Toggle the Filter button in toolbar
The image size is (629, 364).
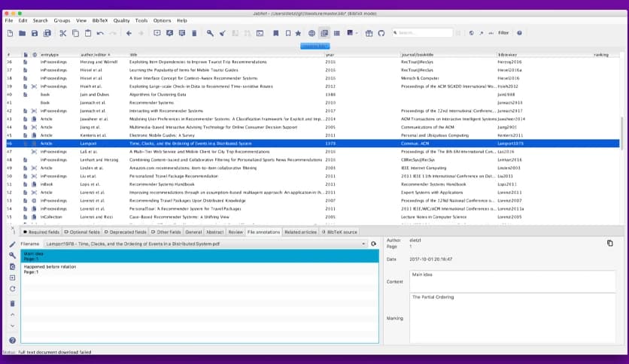(503, 33)
